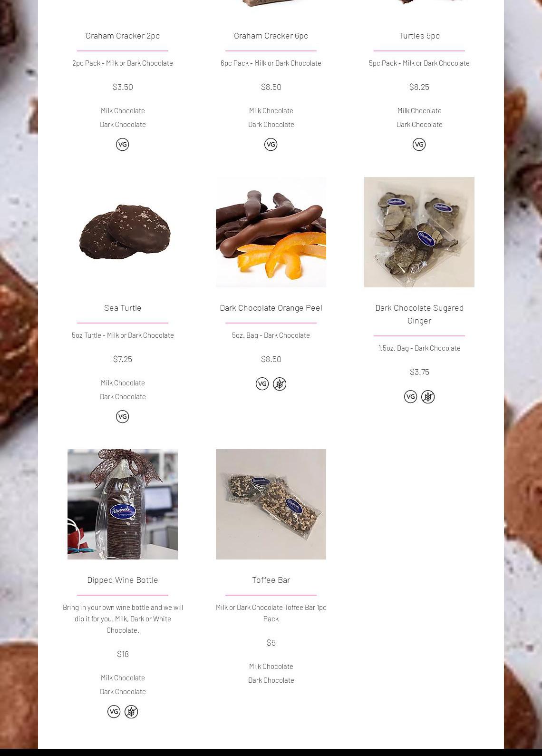Open the Dark Chocolate Sugared Ginger photo
Viewport: 542px width, 756px height.
tap(419, 232)
